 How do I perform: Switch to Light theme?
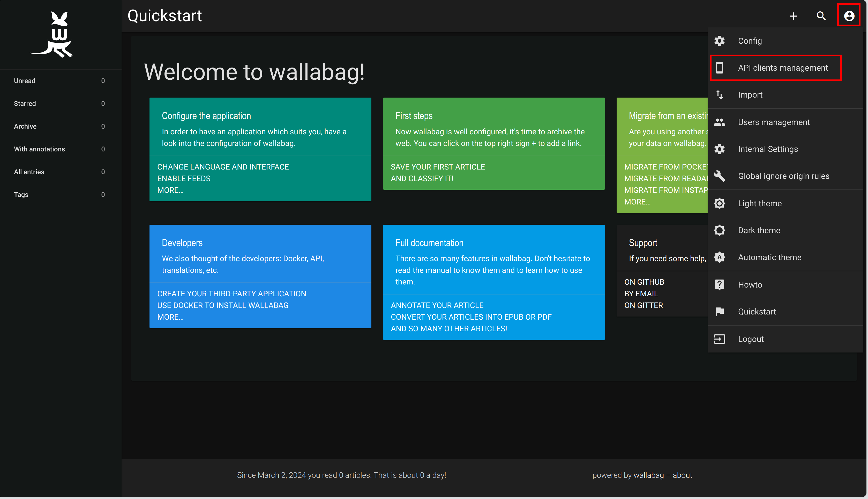[785, 204]
